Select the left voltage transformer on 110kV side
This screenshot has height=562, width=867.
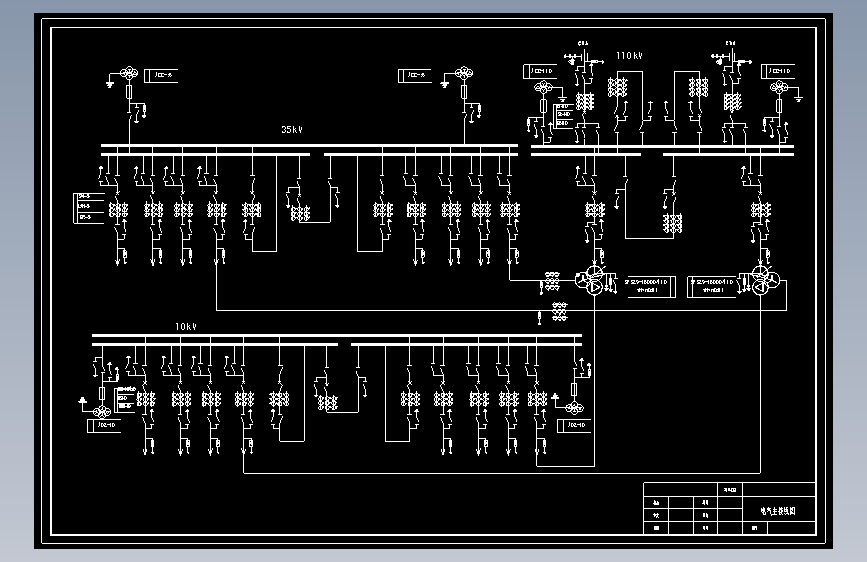543,87
